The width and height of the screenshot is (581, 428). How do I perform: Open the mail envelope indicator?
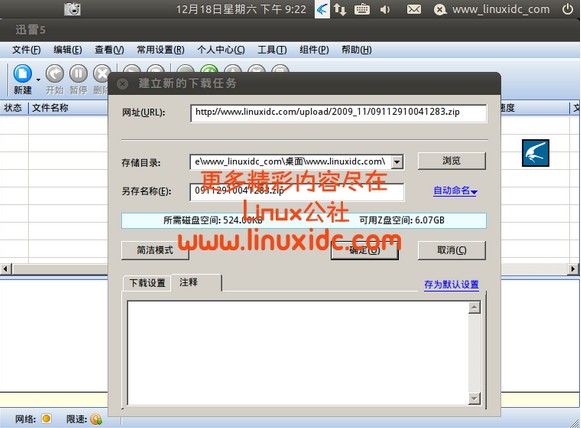pyautogui.click(x=414, y=9)
